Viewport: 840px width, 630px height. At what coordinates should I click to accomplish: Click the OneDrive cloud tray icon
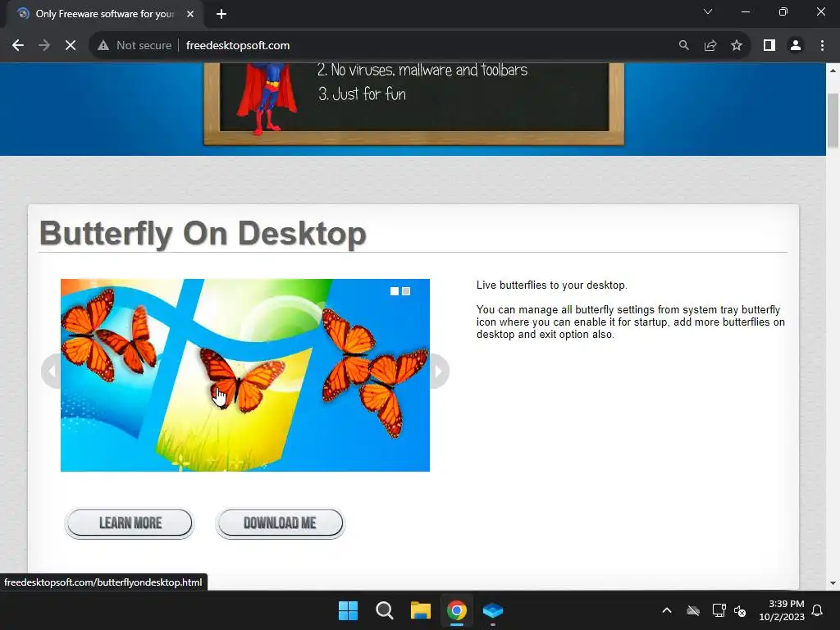[693, 610]
